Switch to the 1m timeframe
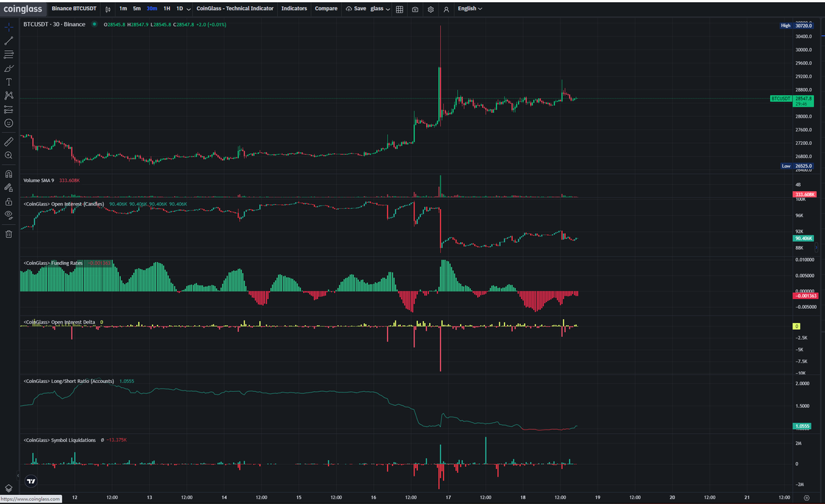 pyautogui.click(x=122, y=9)
